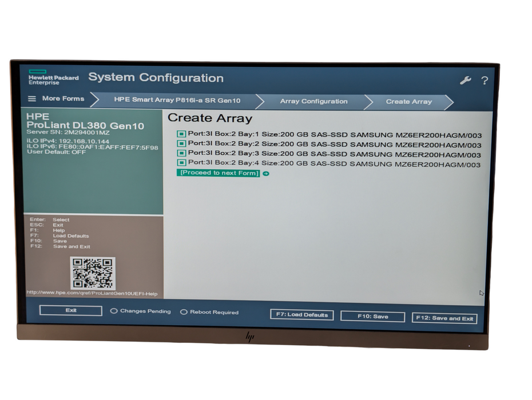Click Proceed to next Form button

click(219, 173)
